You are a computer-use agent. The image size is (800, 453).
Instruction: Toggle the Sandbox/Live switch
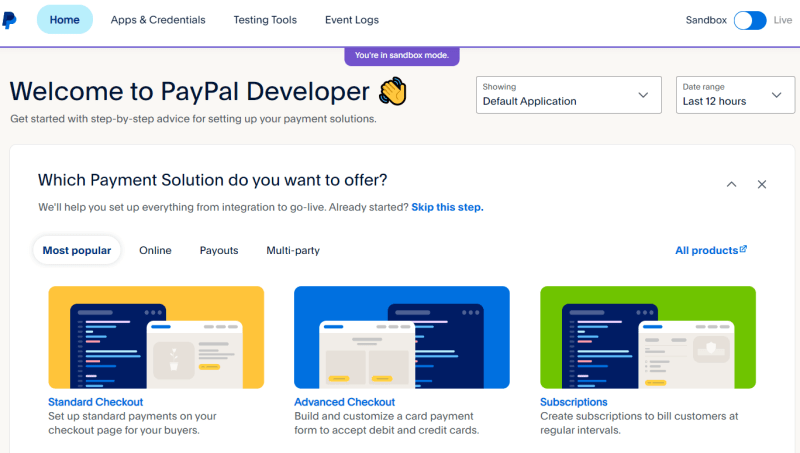[750, 20]
